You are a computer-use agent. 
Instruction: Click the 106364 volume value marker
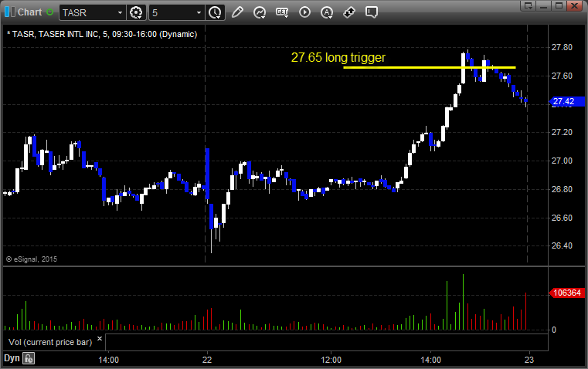(x=566, y=293)
